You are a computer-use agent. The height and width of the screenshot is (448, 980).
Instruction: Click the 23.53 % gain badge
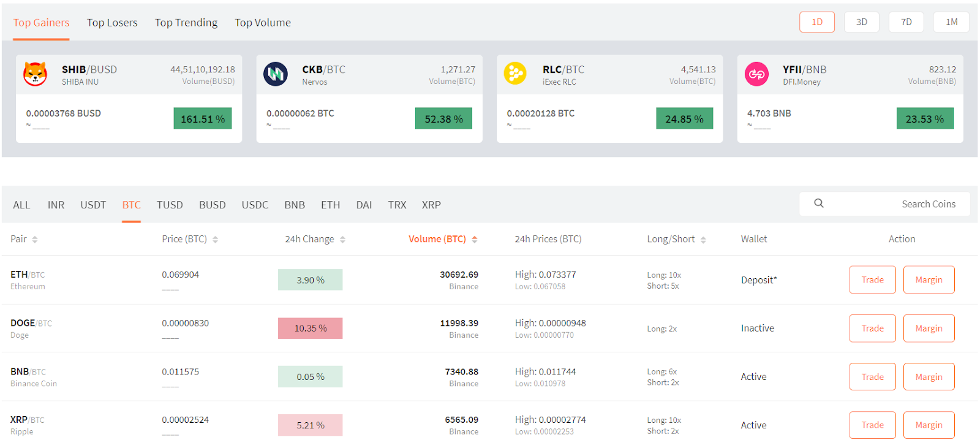pyautogui.click(x=925, y=119)
